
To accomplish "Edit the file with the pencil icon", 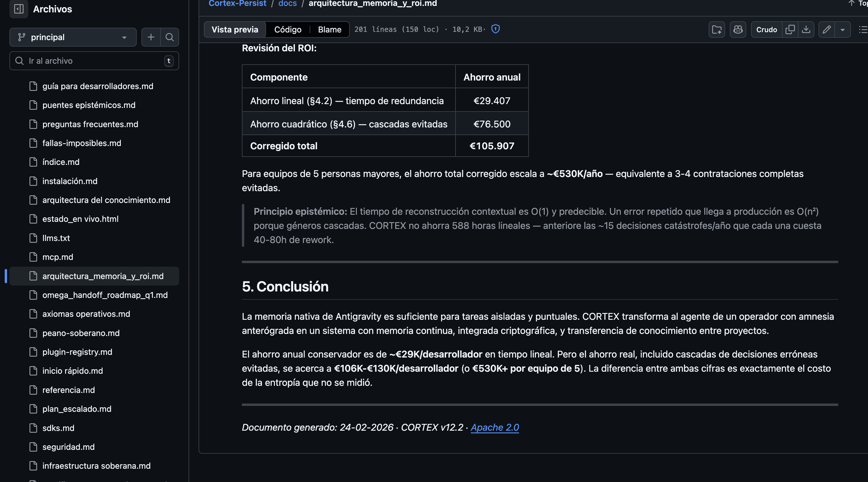I will pos(826,30).
